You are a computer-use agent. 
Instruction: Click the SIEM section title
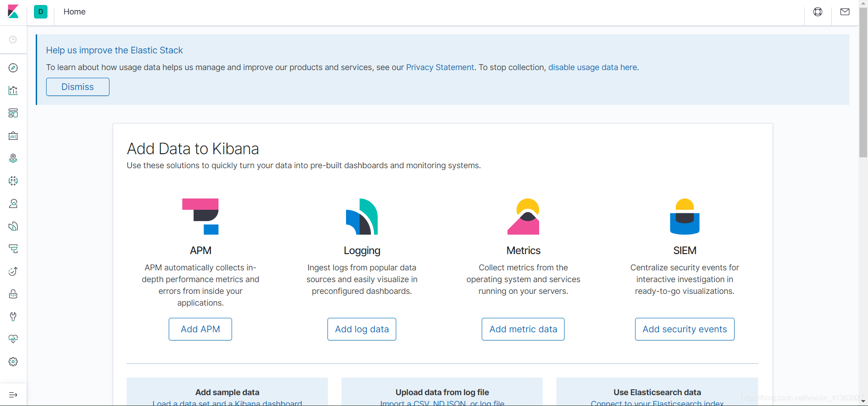point(685,250)
